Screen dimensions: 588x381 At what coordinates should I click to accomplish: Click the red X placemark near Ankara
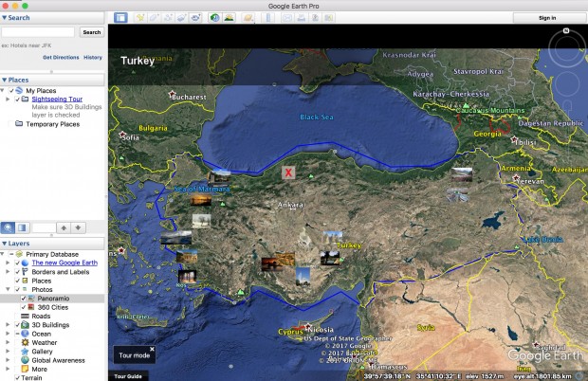[x=288, y=172]
